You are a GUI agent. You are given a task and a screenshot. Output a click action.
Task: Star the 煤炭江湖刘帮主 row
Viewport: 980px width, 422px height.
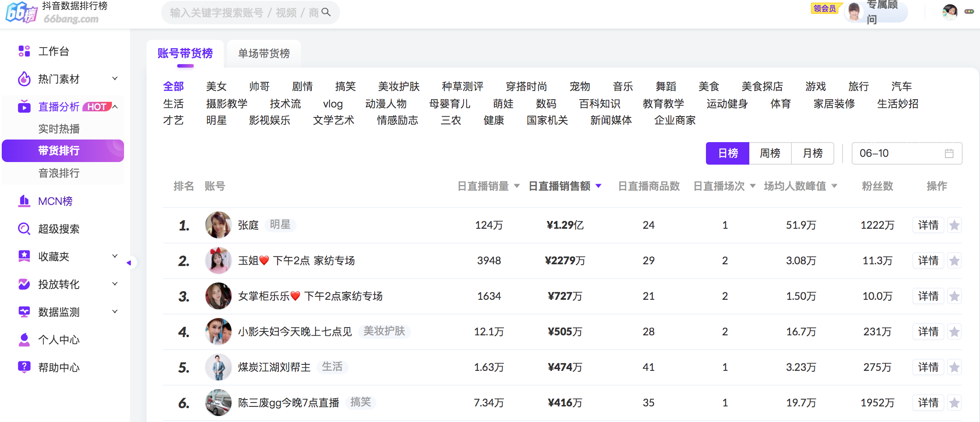pyautogui.click(x=954, y=367)
